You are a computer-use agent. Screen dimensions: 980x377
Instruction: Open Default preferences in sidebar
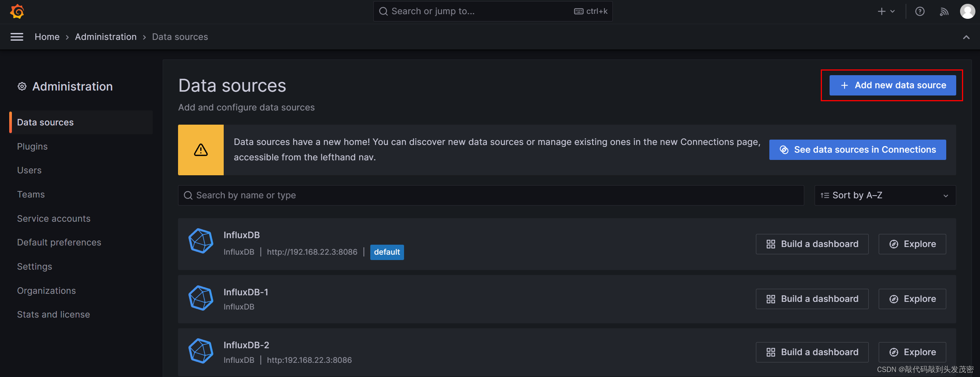tap(59, 242)
